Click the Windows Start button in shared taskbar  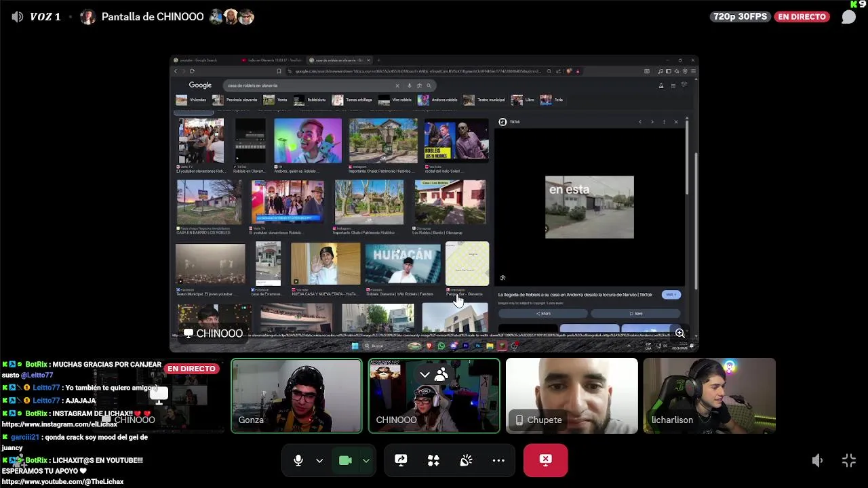point(355,346)
